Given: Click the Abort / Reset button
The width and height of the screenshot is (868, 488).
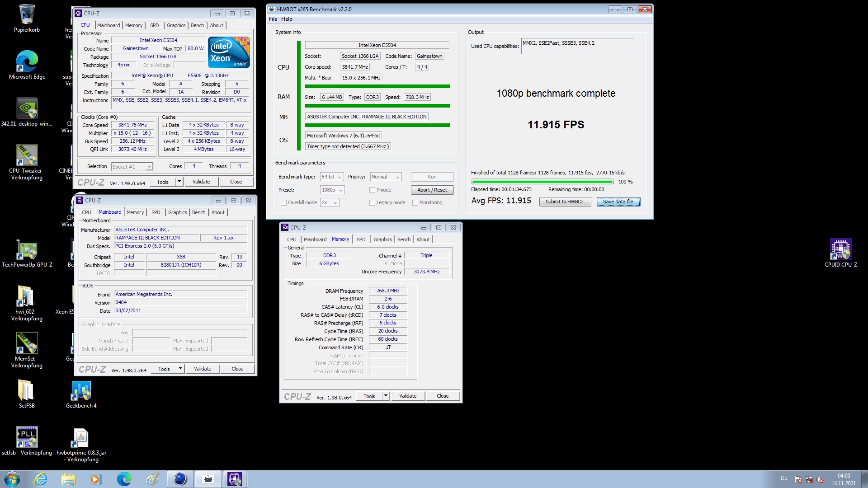Looking at the screenshot, I should [x=432, y=190].
